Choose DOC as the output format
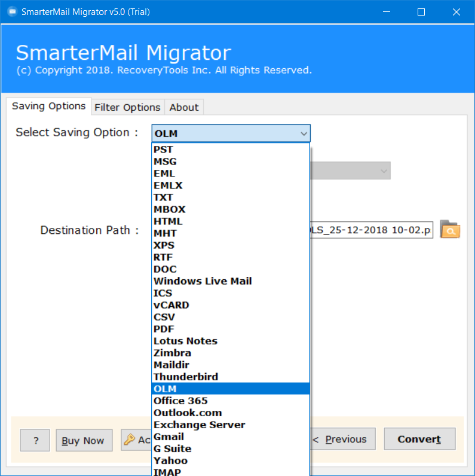The width and height of the screenshot is (475, 476). tap(231, 269)
